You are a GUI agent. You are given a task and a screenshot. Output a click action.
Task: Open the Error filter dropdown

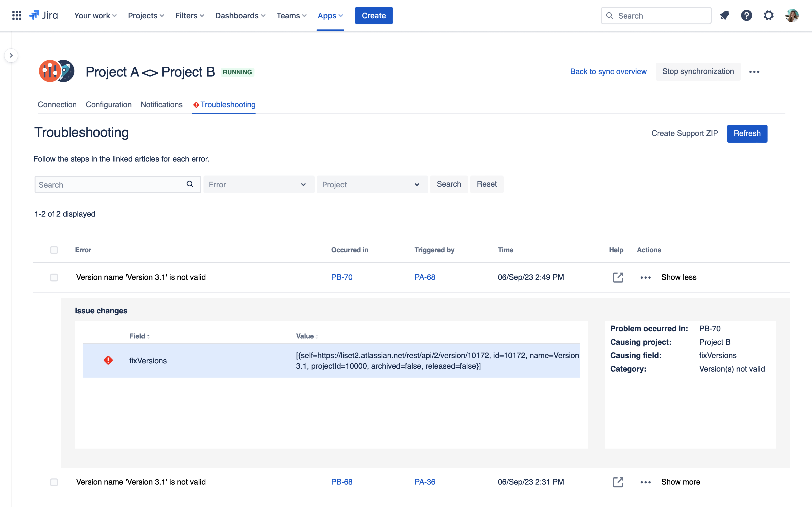258,184
